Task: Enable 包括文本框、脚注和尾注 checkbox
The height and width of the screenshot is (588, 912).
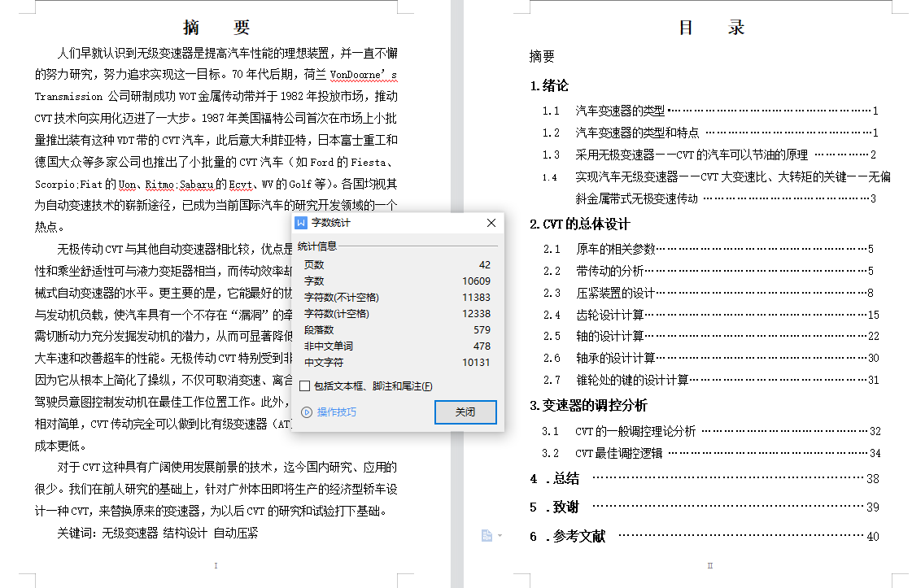Action: (305, 386)
